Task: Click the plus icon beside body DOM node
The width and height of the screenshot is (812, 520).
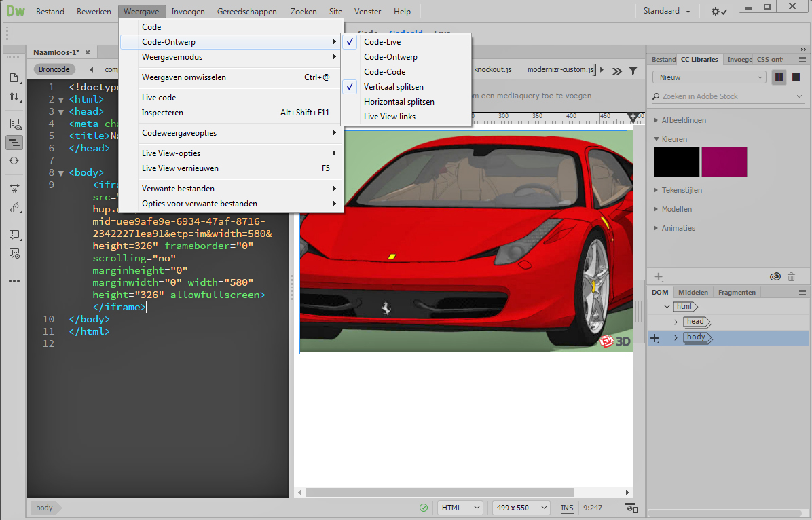Action: click(x=655, y=338)
